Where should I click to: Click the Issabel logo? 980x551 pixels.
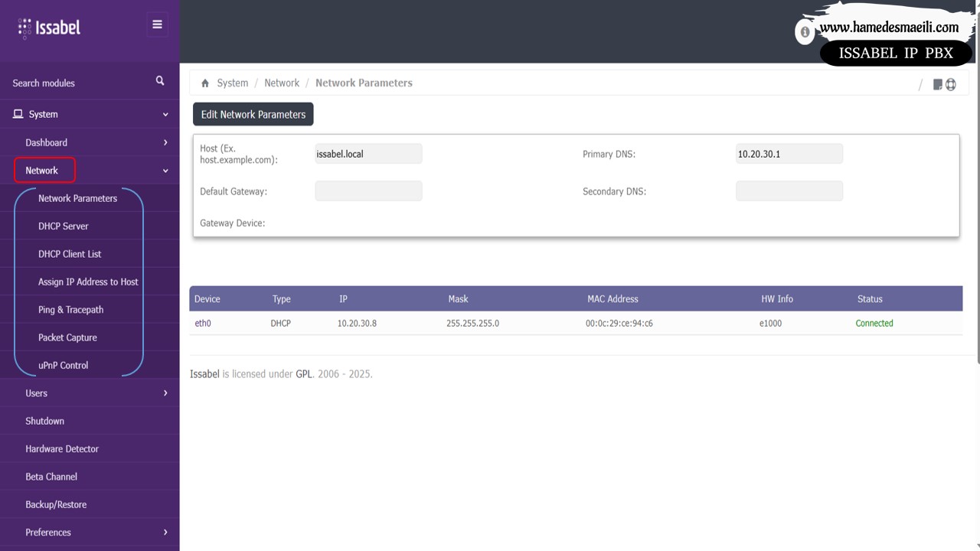49,28
